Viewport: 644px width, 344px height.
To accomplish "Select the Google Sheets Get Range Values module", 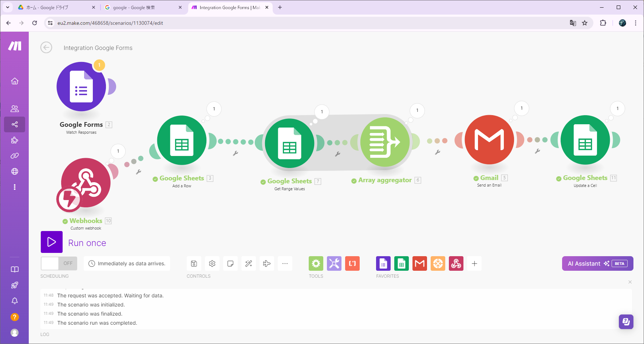I will (x=289, y=143).
